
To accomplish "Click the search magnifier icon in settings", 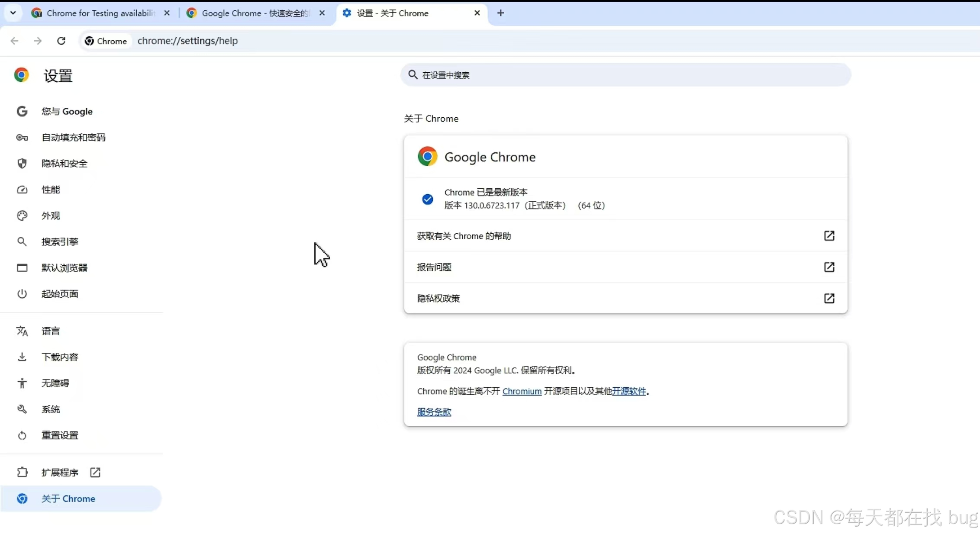I will pos(413,75).
